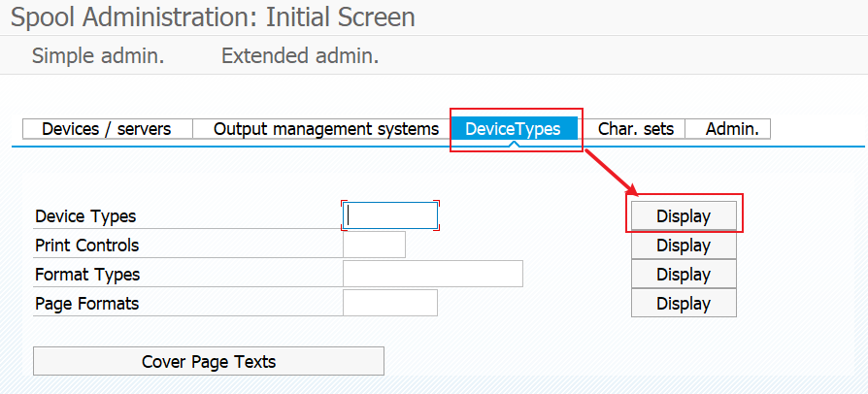The width and height of the screenshot is (868, 394).
Task: Click the Spool Administration: Initial Screen title
Action: pyautogui.click(x=214, y=17)
